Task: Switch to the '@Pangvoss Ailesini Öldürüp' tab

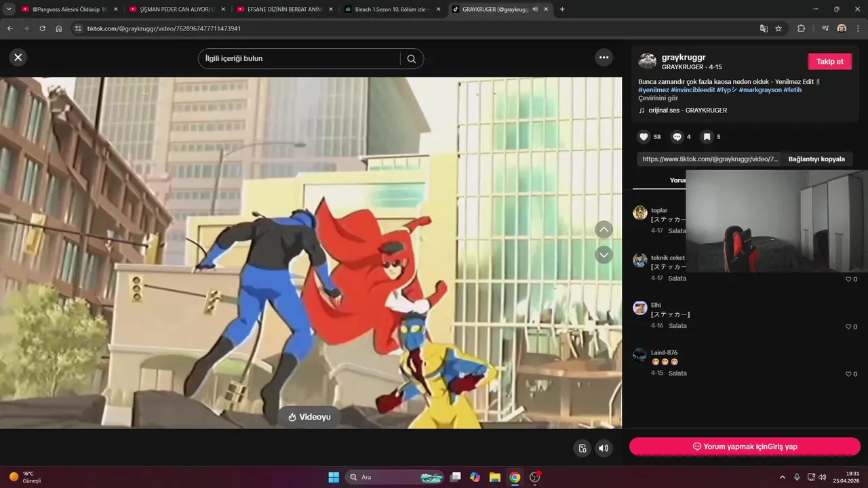Action: (68, 9)
